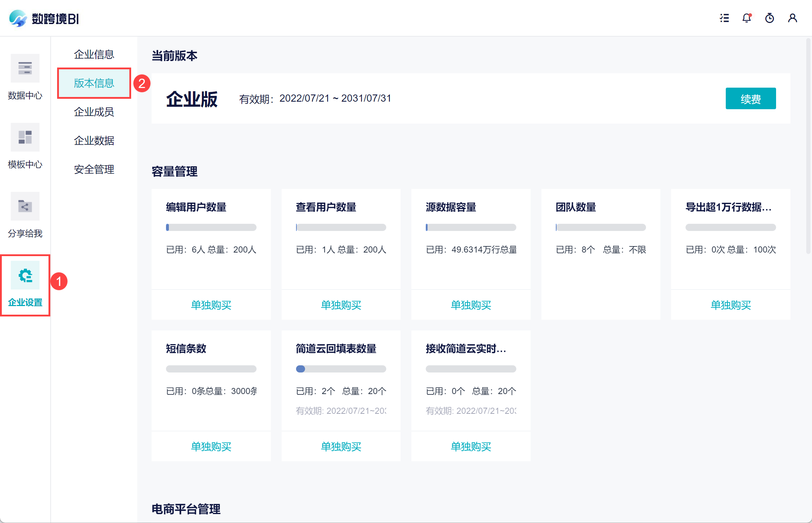Click 单独购买 under 编辑用户数量

tap(211, 305)
